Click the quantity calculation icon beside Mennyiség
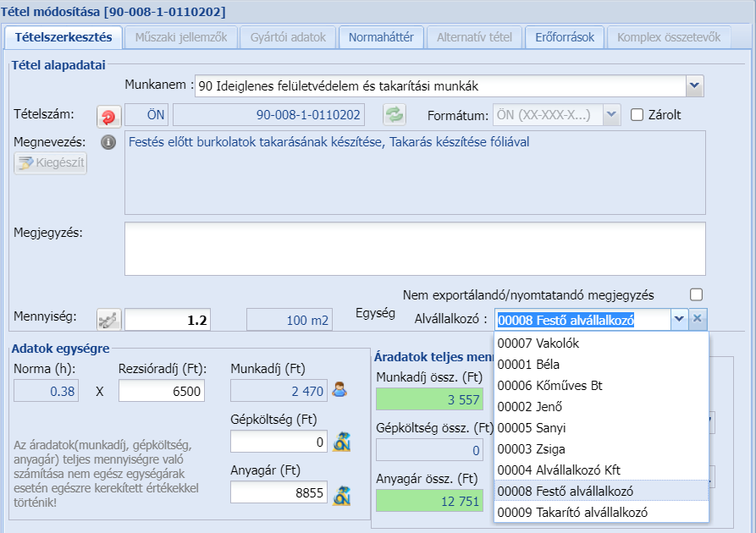The width and height of the screenshot is (756, 533). click(109, 319)
